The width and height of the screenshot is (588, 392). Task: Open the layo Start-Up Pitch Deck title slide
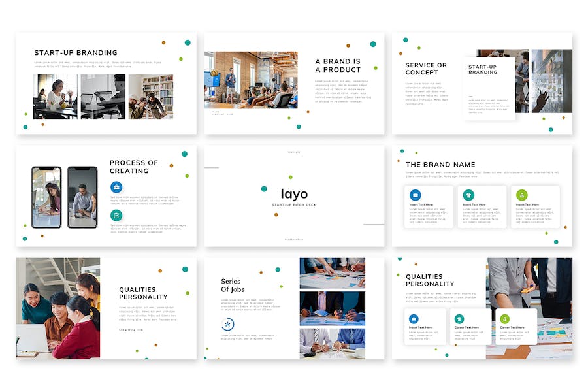tap(294, 196)
